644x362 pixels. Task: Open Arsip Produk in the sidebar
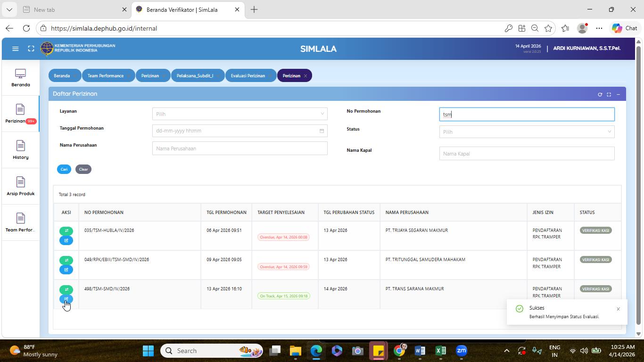[20, 186]
